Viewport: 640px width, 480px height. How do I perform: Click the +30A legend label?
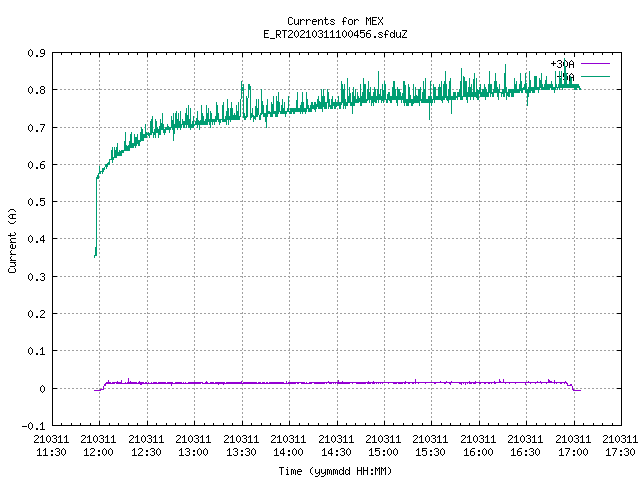(x=562, y=64)
